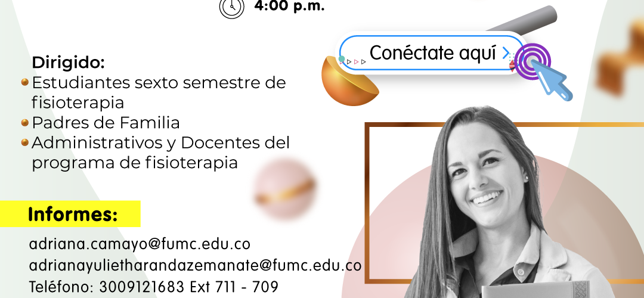
Task: Open adrianayulietharandazemanate@fumc.edu.co email address
Action: click(195, 265)
